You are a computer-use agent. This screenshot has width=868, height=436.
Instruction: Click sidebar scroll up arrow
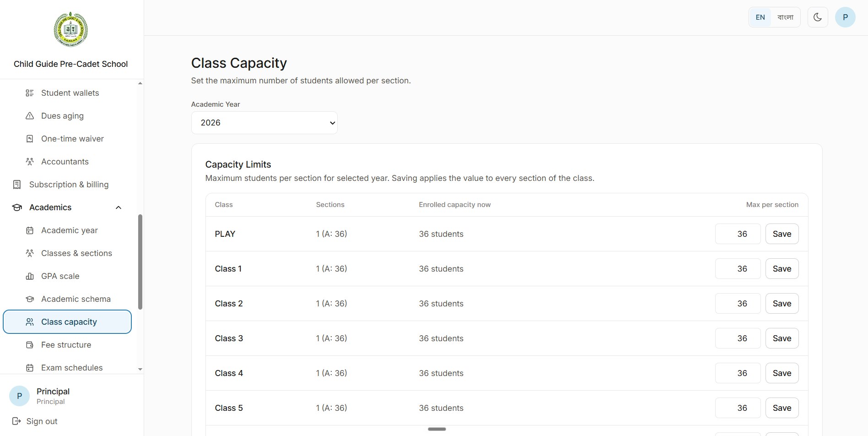(x=140, y=83)
